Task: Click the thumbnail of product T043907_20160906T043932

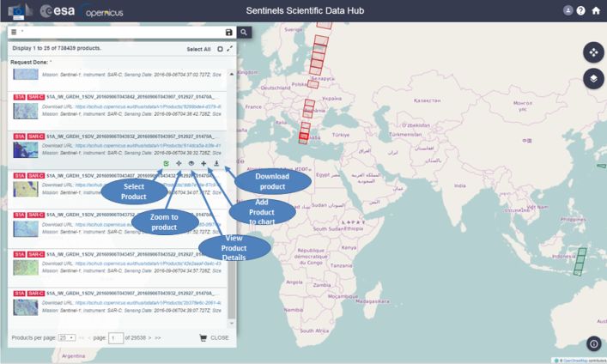Action: 26,307
